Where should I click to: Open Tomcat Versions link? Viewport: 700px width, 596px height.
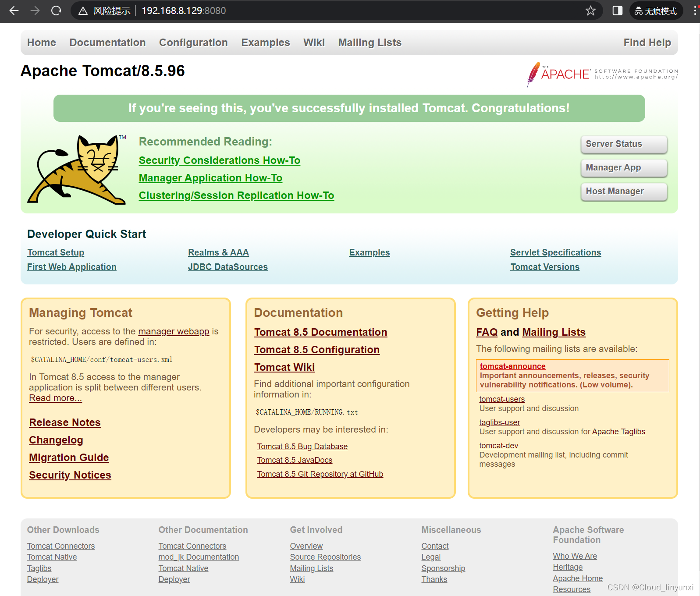(x=545, y=267)
